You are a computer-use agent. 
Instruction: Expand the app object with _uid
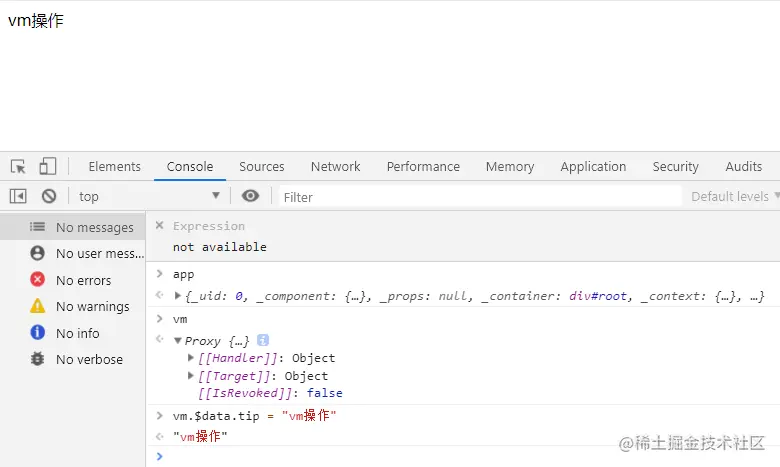pyautogui.click(x=178, y=296)
